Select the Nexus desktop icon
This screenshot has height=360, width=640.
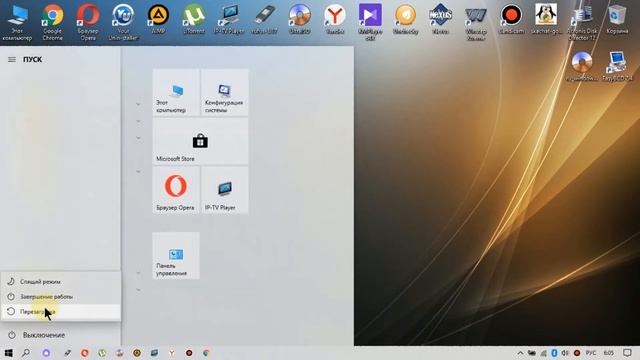point(440,19)
